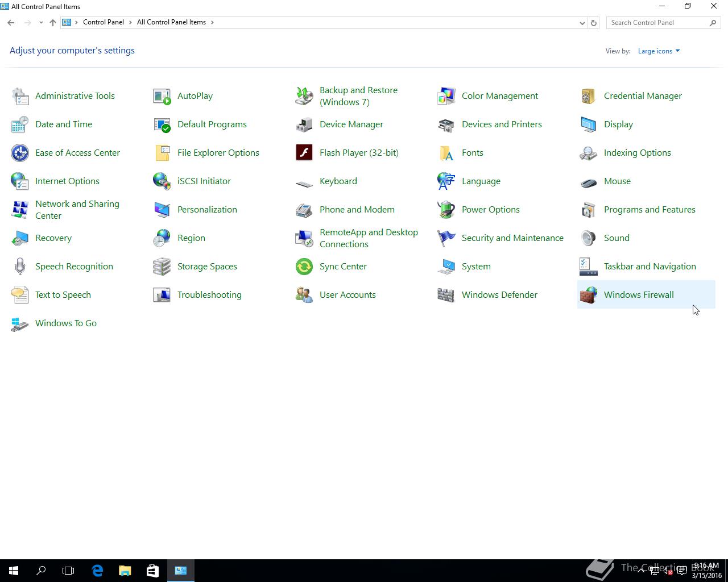Open the Sync Center link
This screenshot has width=728, height=582.
tap(343, 267)
